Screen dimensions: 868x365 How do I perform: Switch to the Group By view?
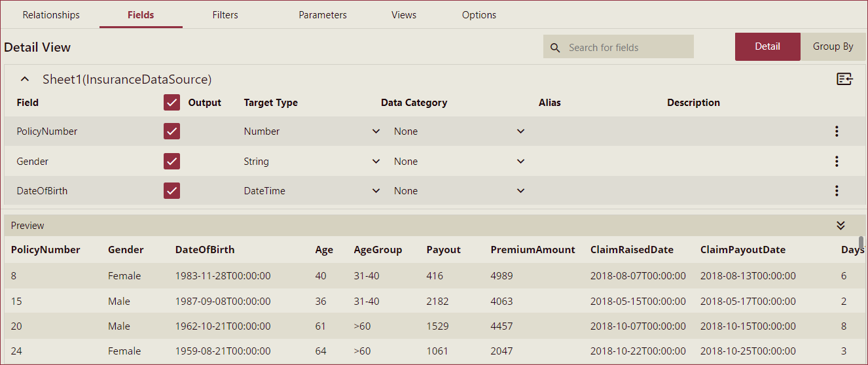833,46
